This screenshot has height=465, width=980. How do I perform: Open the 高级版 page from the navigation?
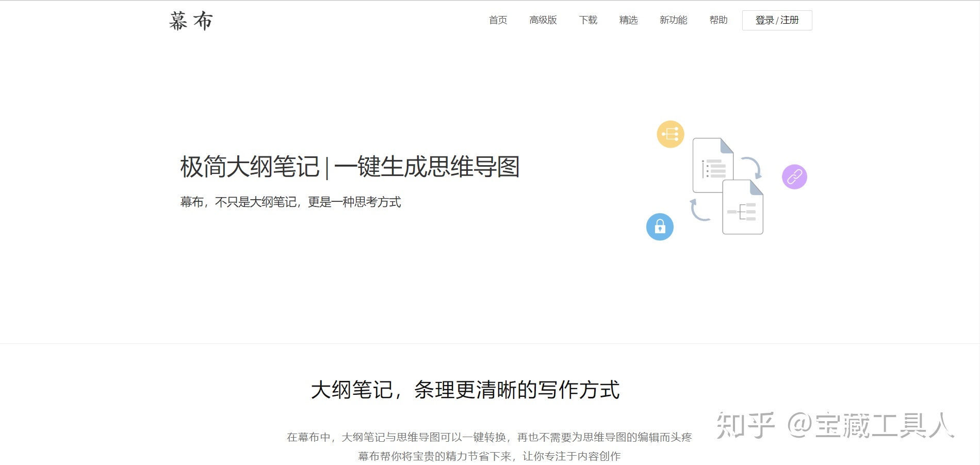coord(543,20)
